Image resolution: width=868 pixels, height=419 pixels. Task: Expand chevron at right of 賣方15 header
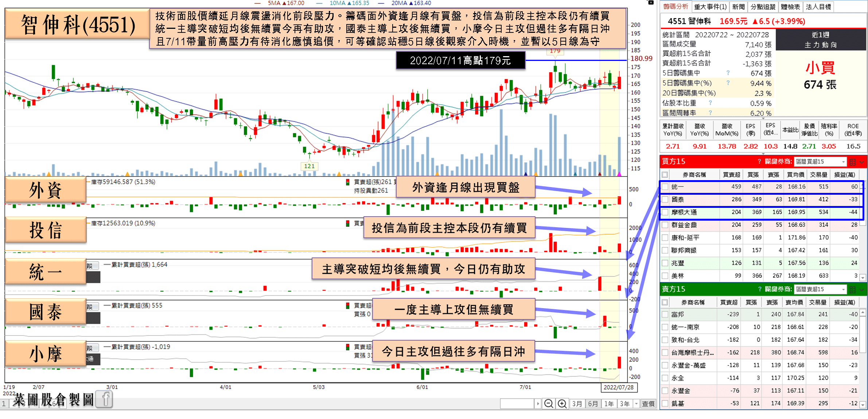tap(862, 290)
